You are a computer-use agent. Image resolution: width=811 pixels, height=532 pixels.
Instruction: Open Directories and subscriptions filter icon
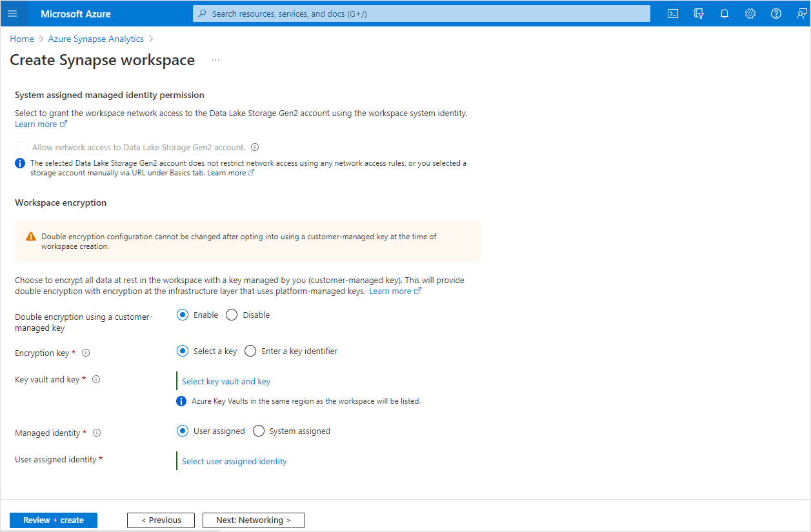699,14
